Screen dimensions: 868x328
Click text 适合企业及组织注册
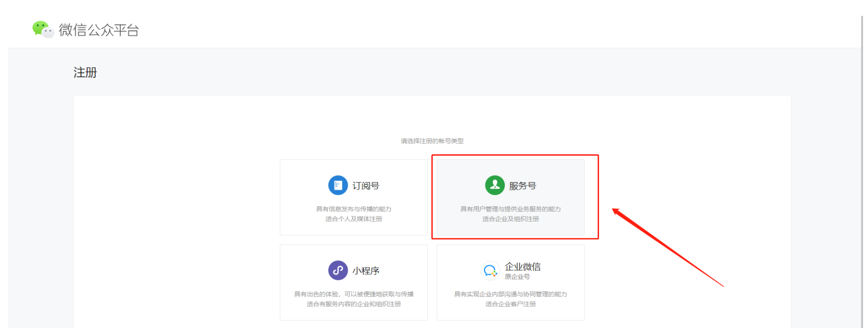click(x=511, y=219)
